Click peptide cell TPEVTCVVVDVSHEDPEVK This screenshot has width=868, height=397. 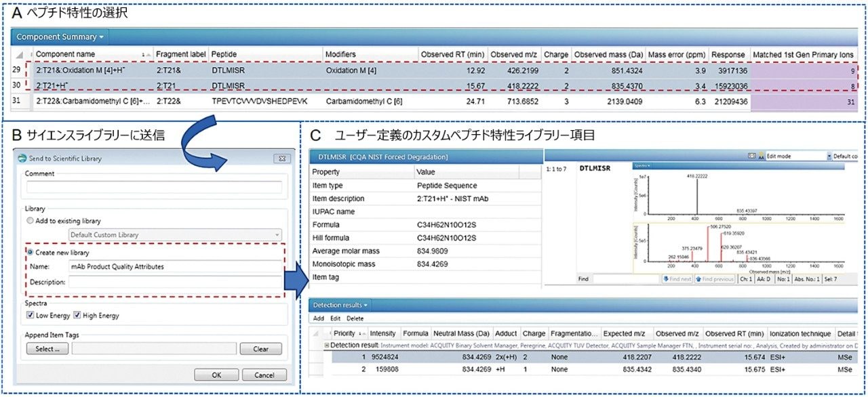click(259, 102)
